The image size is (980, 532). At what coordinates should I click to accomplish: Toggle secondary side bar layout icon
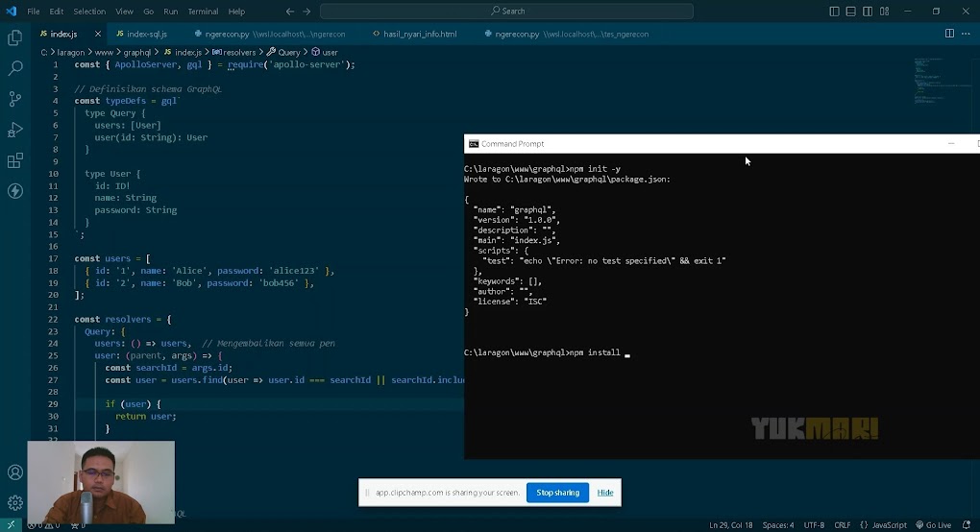[868, 12]
